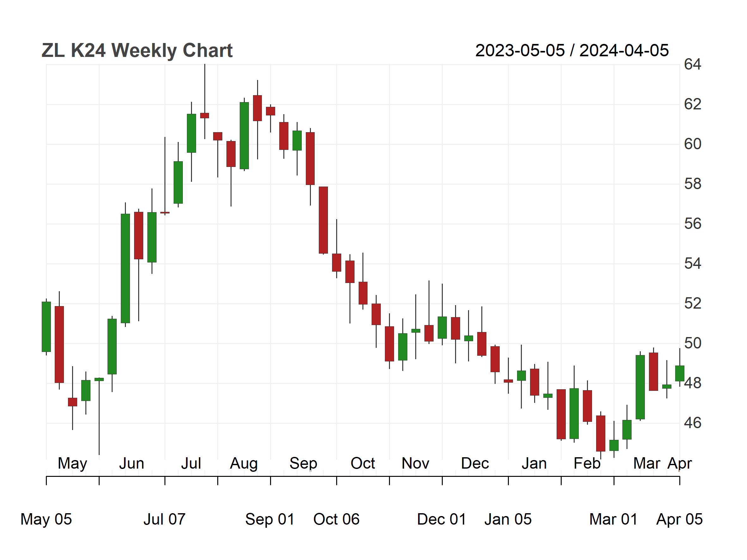Click the first green candlestick at May 05
This screenshot has height=560, width=747.
(46, 327)
